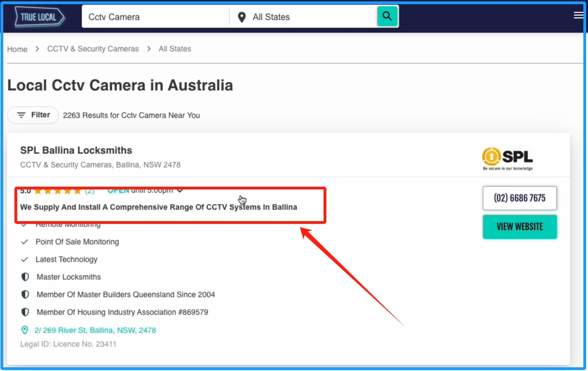This screenshot has height=371, width=588.
Task: Click the True Local logo
Action: coord(40,17)
